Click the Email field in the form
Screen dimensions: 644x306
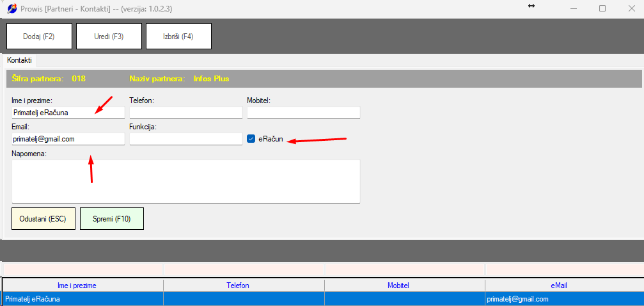(x=68, y=139)
